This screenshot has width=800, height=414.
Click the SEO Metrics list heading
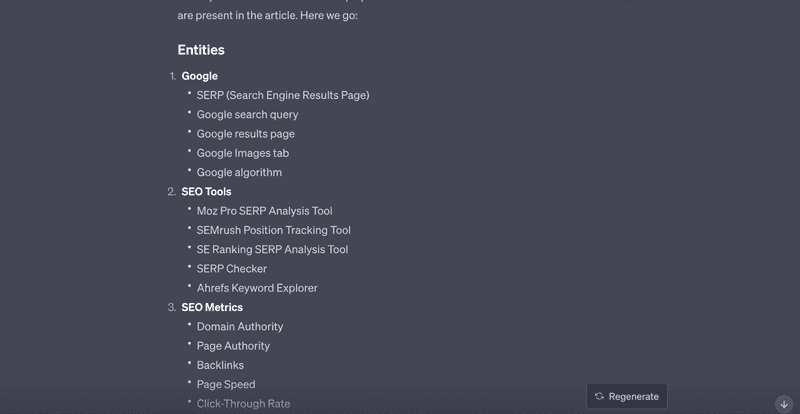tap(212, 307)
